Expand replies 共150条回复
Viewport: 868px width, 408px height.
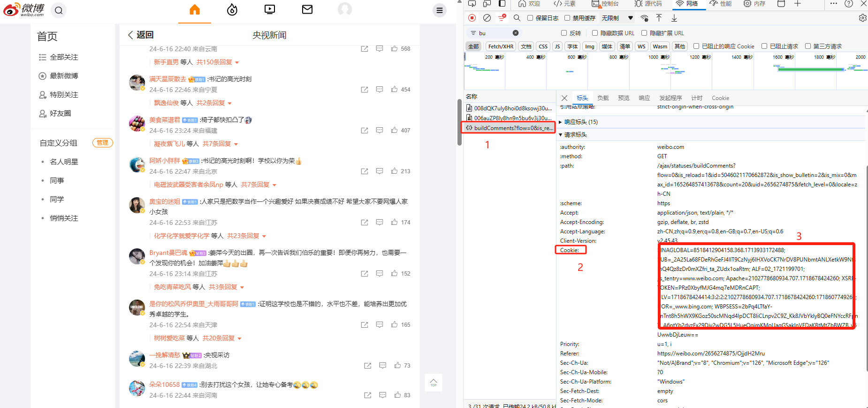pos(218,62)
